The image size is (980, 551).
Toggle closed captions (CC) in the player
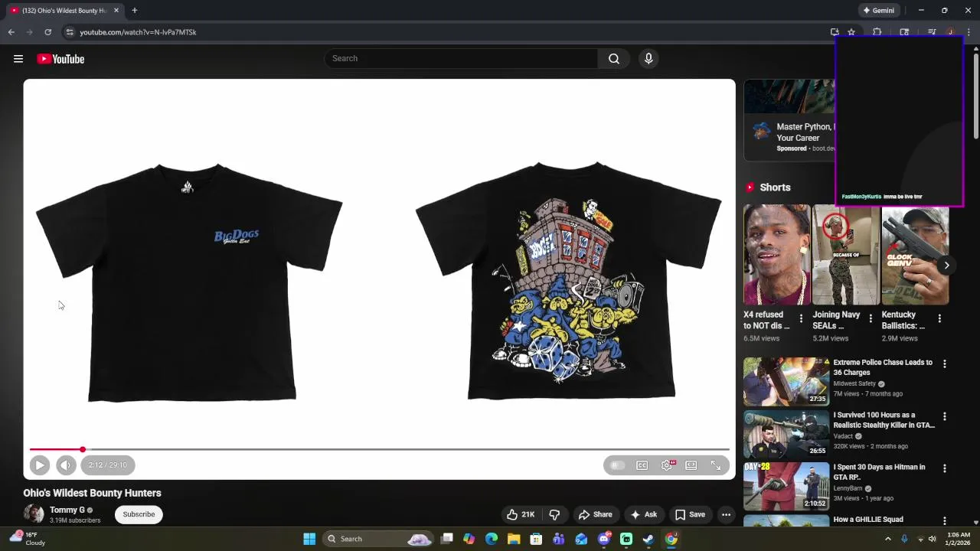click(x=642, y=465)
